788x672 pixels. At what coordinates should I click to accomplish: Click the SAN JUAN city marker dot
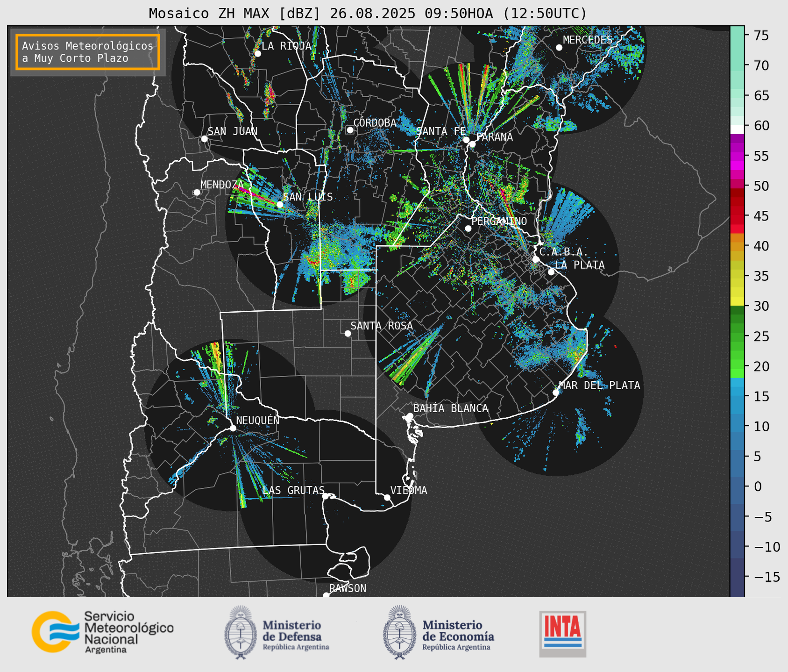[204, 139]
